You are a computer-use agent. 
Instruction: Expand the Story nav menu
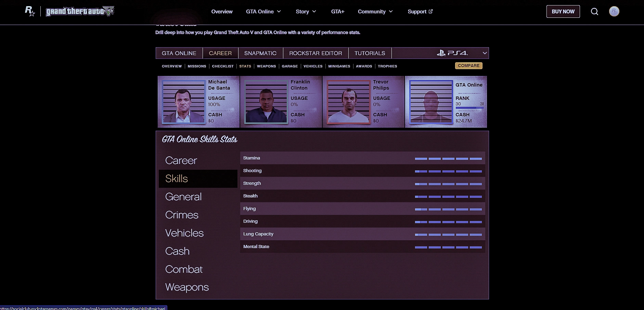pyautogui.click(x=306, y=12)
